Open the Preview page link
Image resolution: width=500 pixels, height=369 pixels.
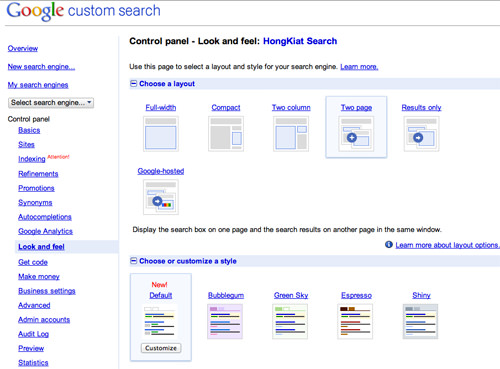point(31,348)
